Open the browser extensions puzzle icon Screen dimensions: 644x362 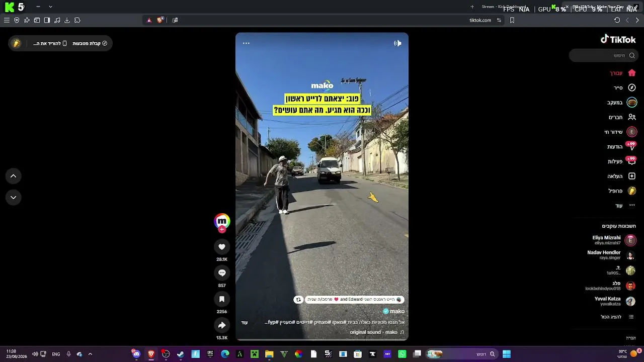[77, 20]
